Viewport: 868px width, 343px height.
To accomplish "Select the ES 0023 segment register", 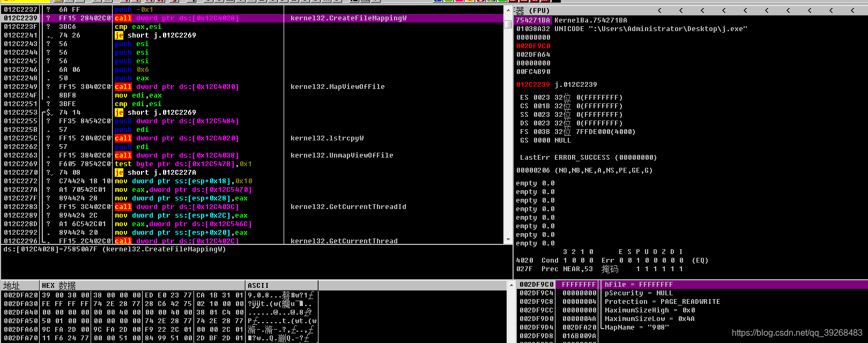I will [x=572, y=98].
